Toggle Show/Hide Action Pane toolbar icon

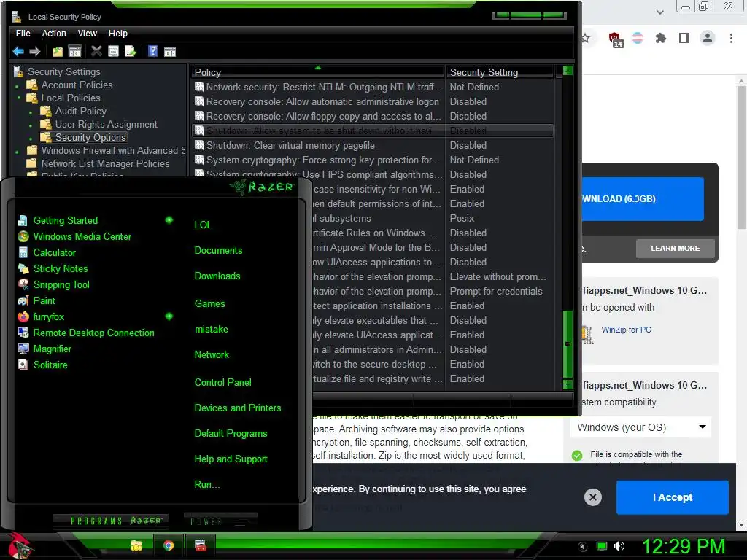tap(170, 52)
